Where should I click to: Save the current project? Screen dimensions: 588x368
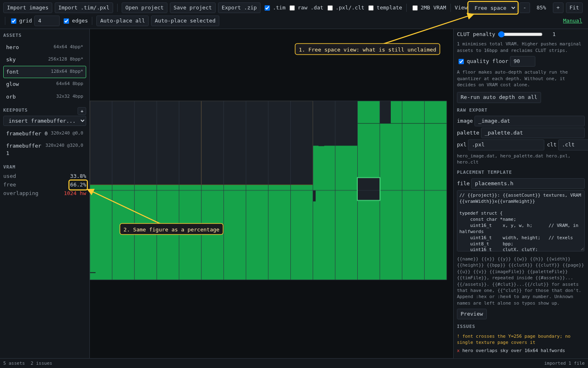click(192, 8)
